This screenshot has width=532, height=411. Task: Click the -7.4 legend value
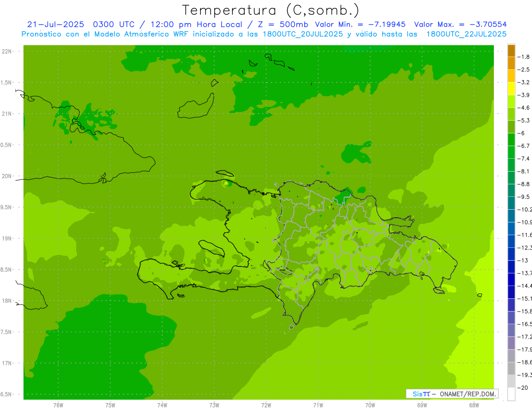pyautogui.click(x=524, y=159)
